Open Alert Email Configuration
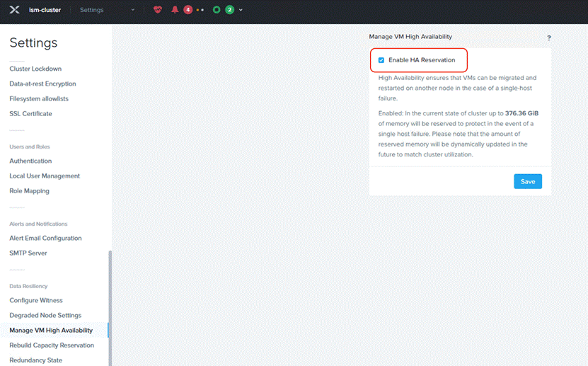 coord(45,238)
